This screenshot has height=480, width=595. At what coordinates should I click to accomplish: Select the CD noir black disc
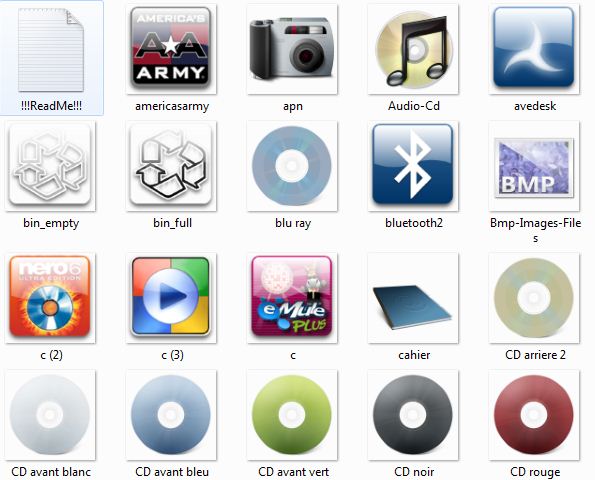tap(413, 415)
